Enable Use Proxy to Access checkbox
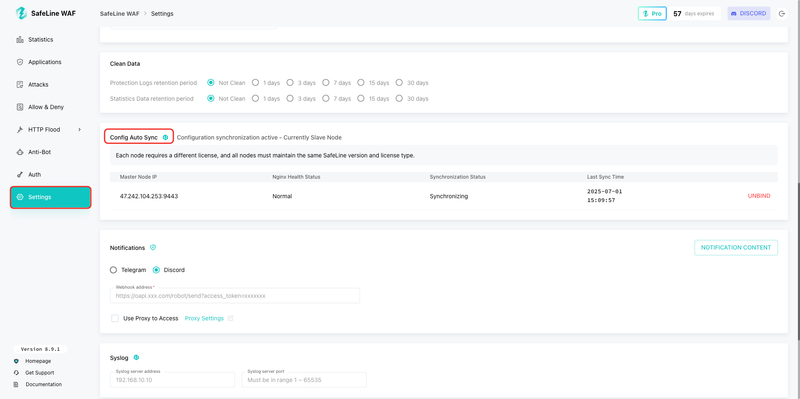This screenshot has height=399, width=800. (x=115, y=318)
